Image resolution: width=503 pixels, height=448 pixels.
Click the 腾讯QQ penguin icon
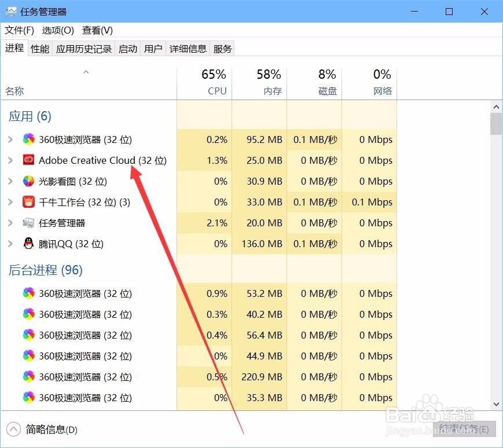click(28, 244)
